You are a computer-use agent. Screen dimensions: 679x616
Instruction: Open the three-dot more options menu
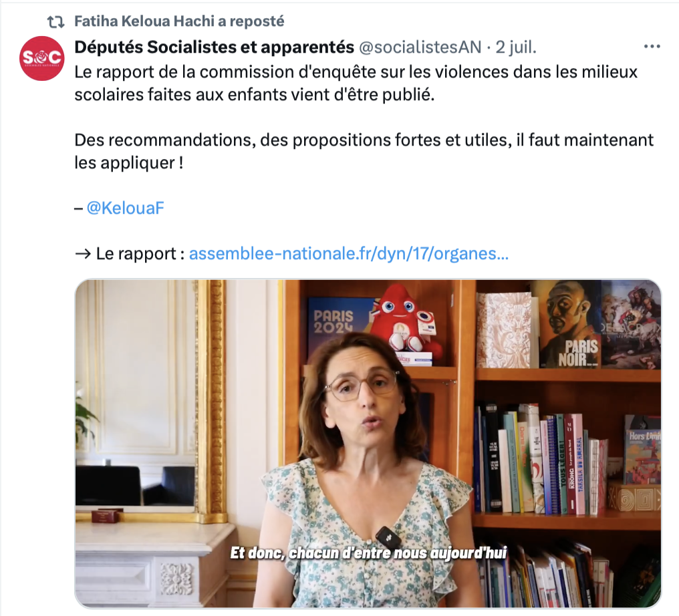[652, 46]
